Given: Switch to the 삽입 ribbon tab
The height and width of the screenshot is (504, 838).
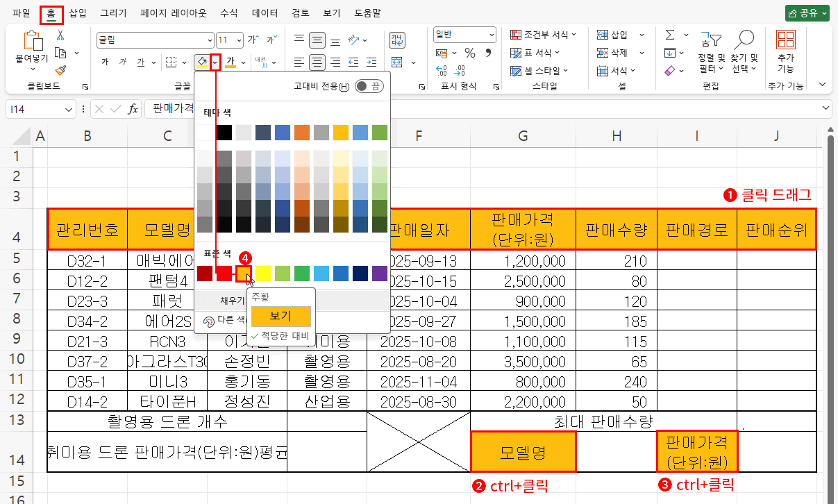Looking at the screenshot, I should [76, 12].
